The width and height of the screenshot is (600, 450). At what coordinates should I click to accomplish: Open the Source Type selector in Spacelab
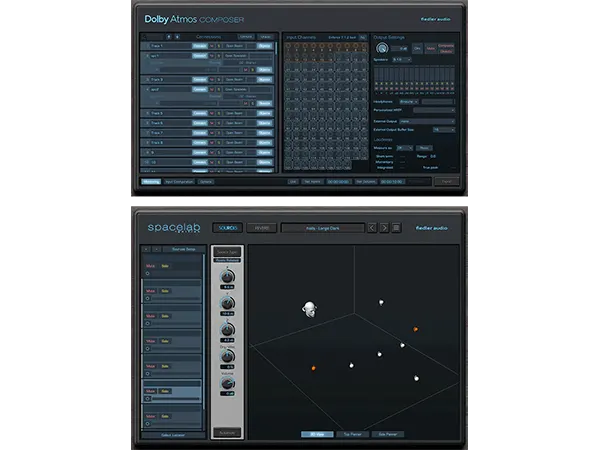[227, 252]
